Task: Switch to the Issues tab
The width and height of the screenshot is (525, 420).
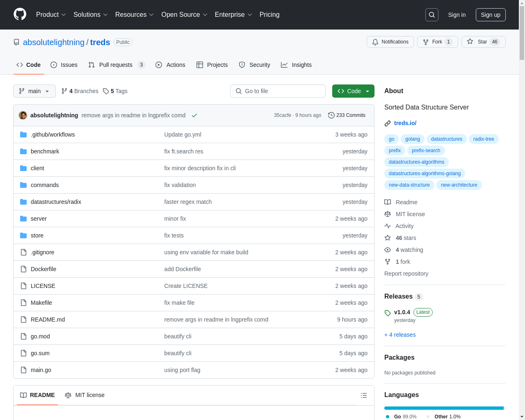Action: [x=64, y=65]
